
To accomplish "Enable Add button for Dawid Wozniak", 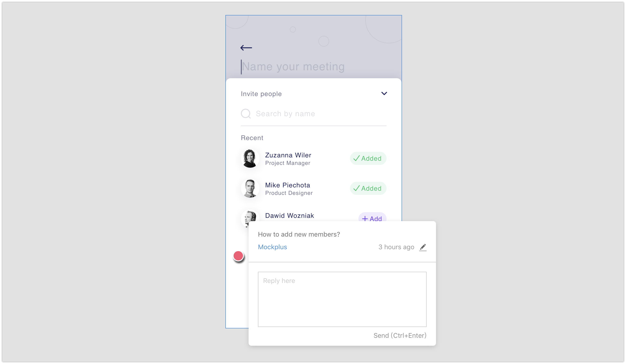I will [371, 218].
